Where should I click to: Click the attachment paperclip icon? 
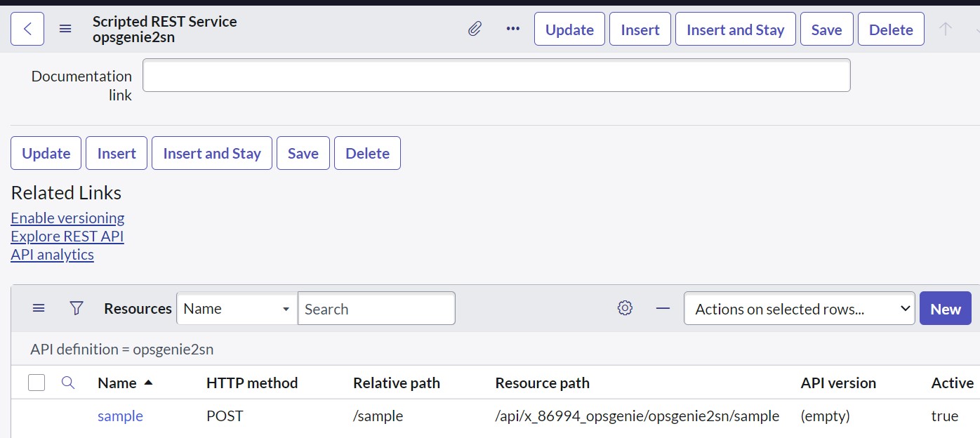(475, 29)
